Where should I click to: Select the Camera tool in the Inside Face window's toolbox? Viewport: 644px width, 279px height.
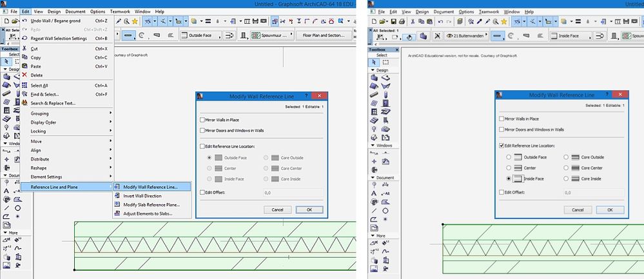point(385,269)
